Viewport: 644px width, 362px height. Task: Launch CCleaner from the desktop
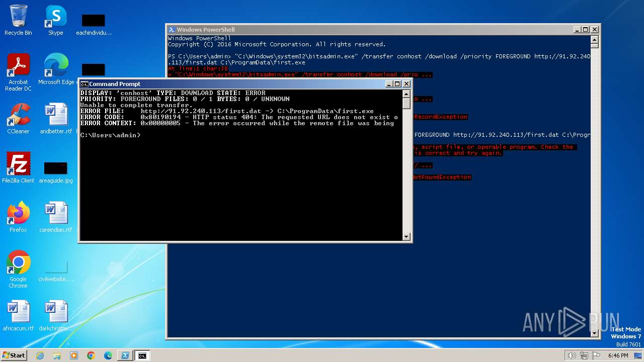tap(18, 119)
